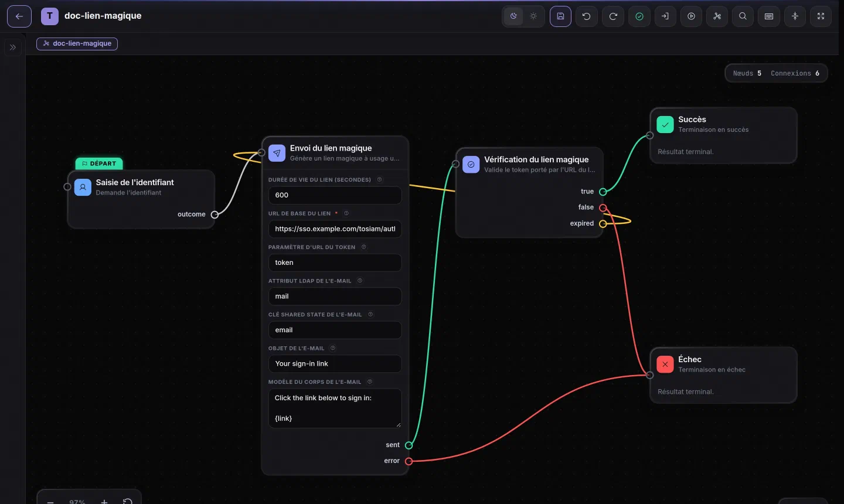844x504 pixels.
Task: Validate the flow with the green check icon
Action: 639,16
